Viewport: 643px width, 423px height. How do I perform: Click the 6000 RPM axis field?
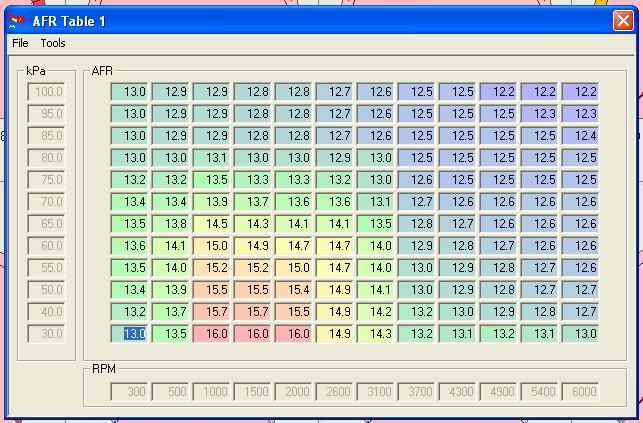pos(580,392)
